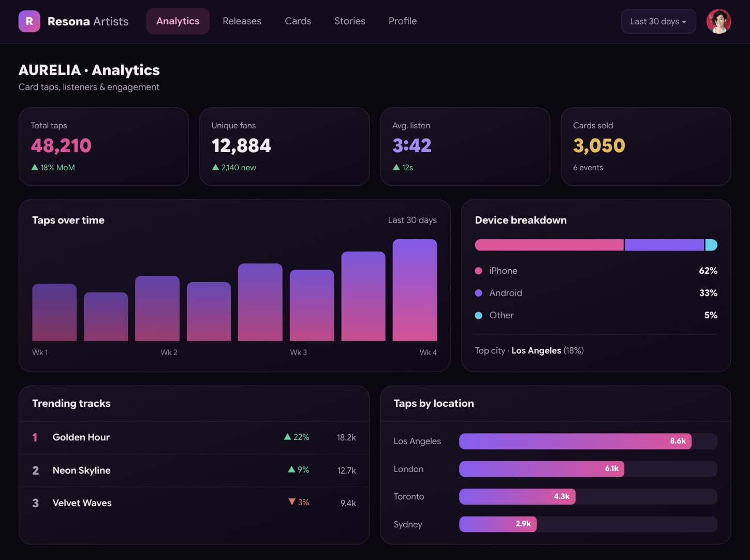Open the user avatar profile picture
The width and height of the screenshot is (750, 560).
click(718, 21)
